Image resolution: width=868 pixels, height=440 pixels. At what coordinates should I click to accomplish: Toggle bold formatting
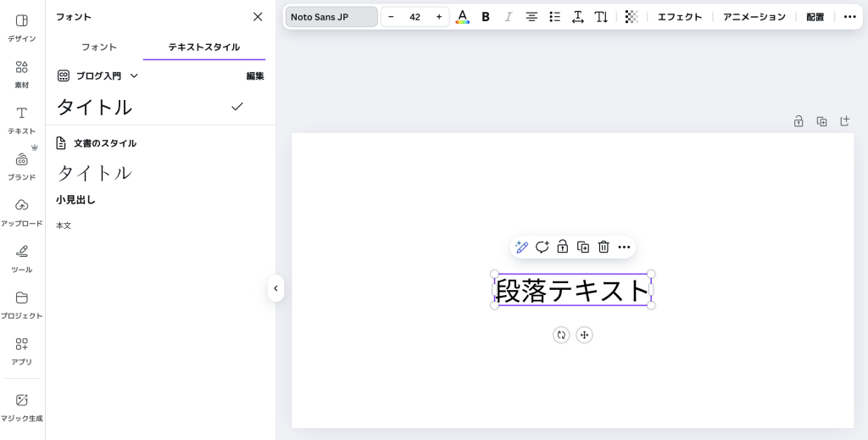[x=486, y=17]
